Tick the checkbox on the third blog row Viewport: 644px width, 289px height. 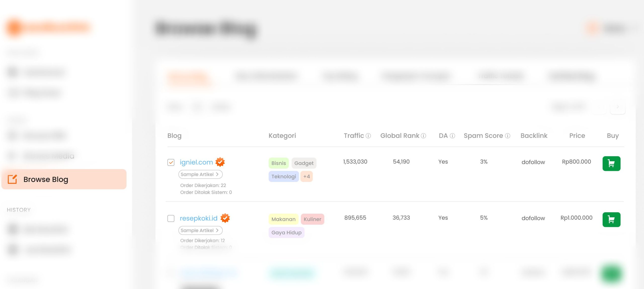point(171,272)
